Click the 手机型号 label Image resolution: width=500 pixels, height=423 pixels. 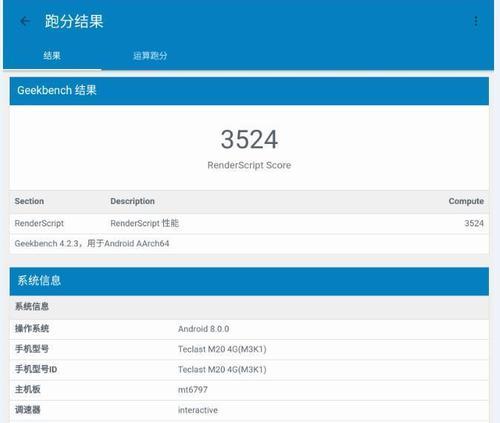point(32,349)
